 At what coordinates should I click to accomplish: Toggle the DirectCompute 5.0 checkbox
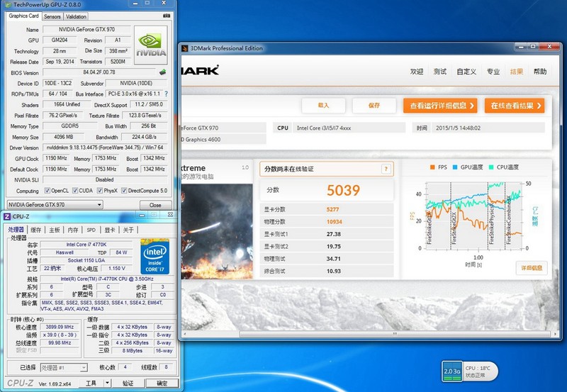click(124, 191)
